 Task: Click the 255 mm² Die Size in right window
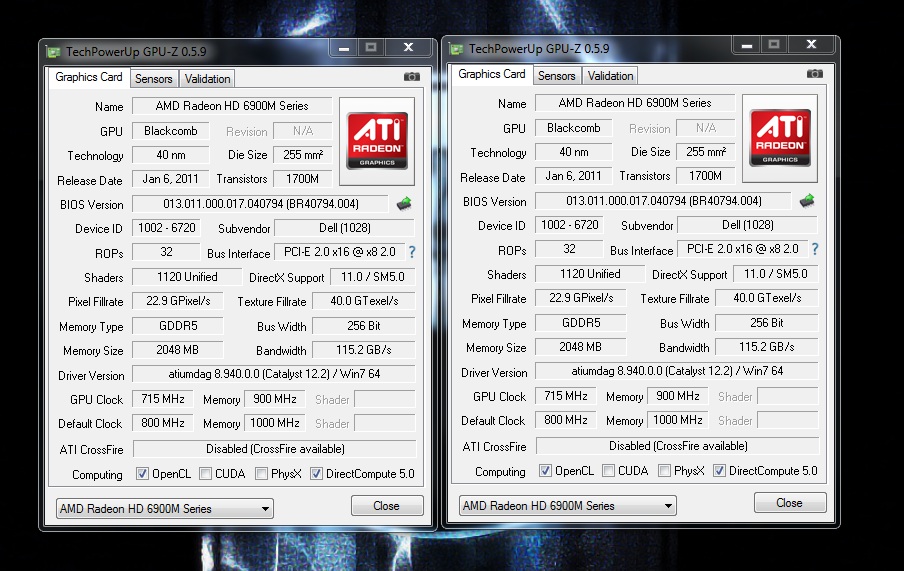tap(706, 152)
